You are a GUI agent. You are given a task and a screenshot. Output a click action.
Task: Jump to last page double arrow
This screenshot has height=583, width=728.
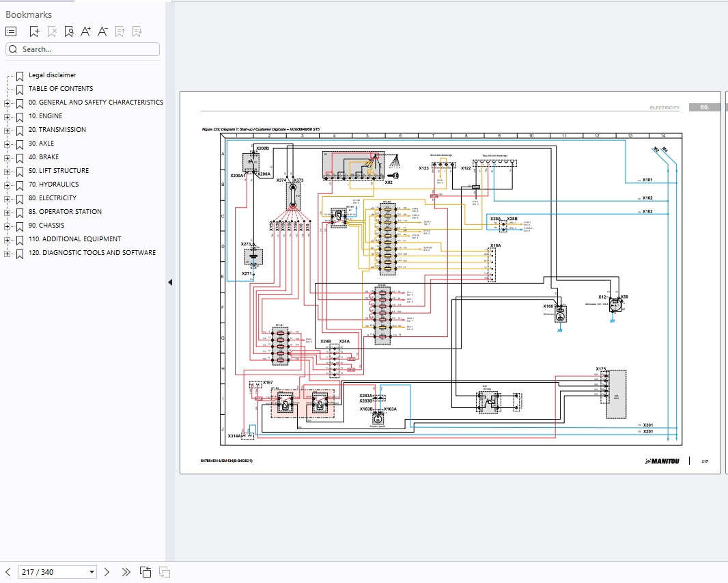pos(126,572)
